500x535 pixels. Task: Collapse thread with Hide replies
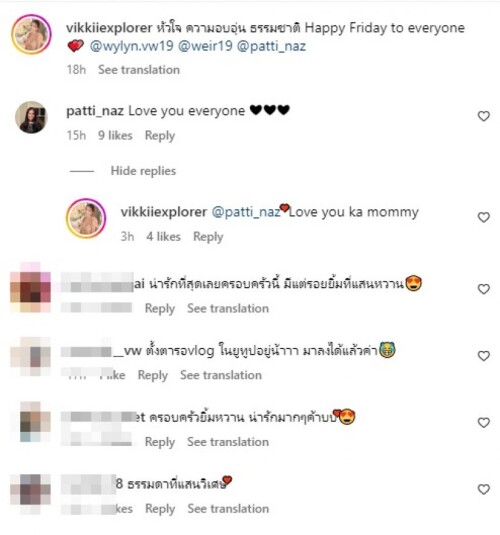143,171
